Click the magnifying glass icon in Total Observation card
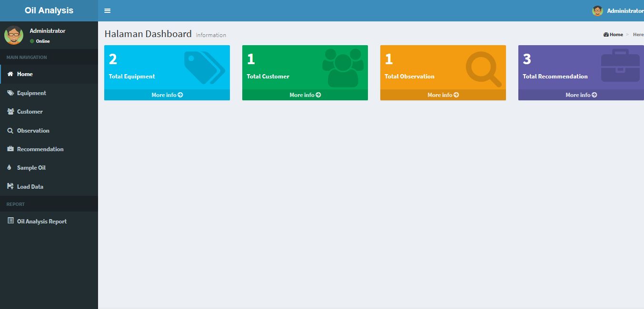 point(483,68)
